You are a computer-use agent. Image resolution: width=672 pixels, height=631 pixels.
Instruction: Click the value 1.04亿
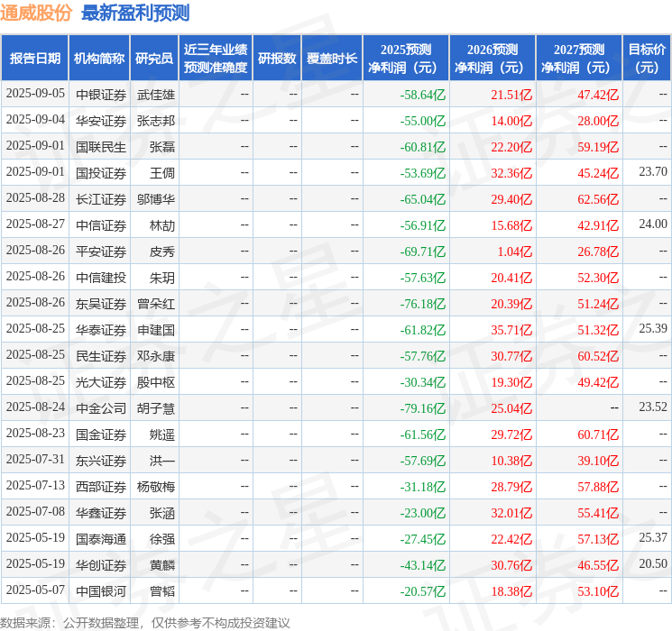click(514, 251)
